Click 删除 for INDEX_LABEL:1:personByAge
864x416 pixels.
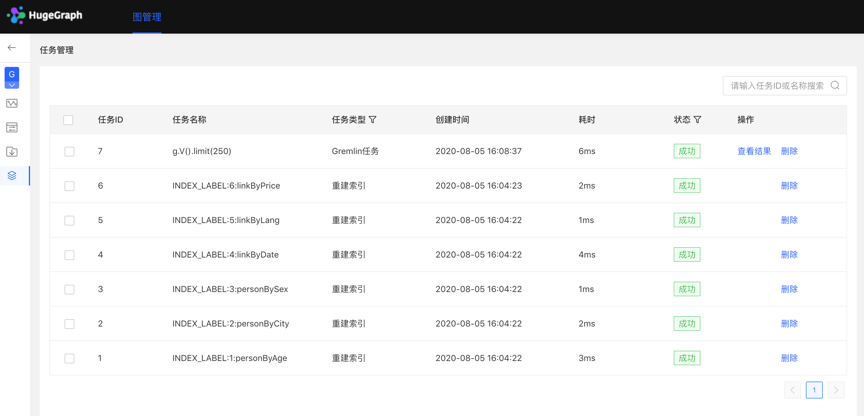[789, 358]
